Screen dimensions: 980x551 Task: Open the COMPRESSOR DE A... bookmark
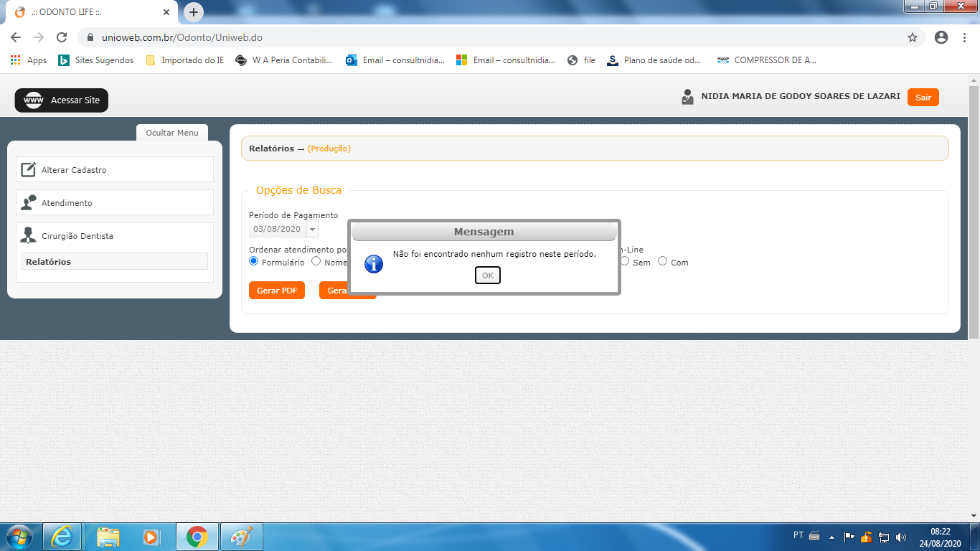766,60
